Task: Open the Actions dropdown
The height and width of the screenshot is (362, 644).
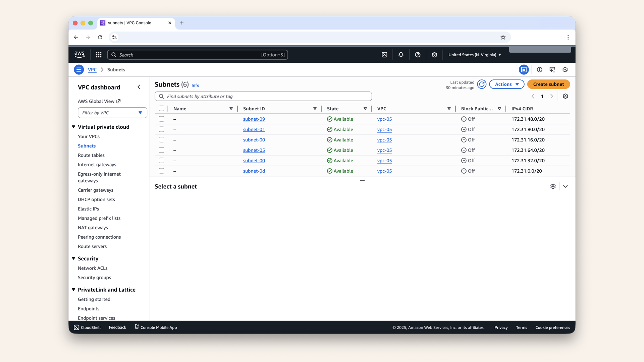Action: [x=506, y=84]
